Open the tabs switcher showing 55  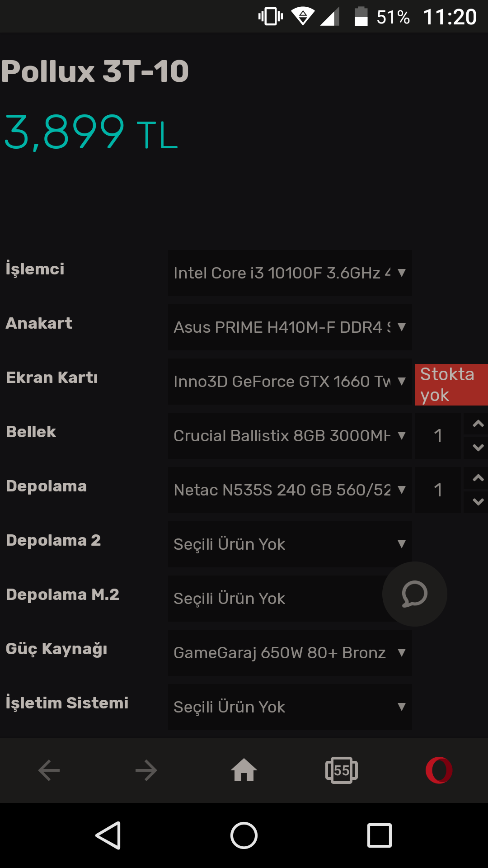(342, 770)
